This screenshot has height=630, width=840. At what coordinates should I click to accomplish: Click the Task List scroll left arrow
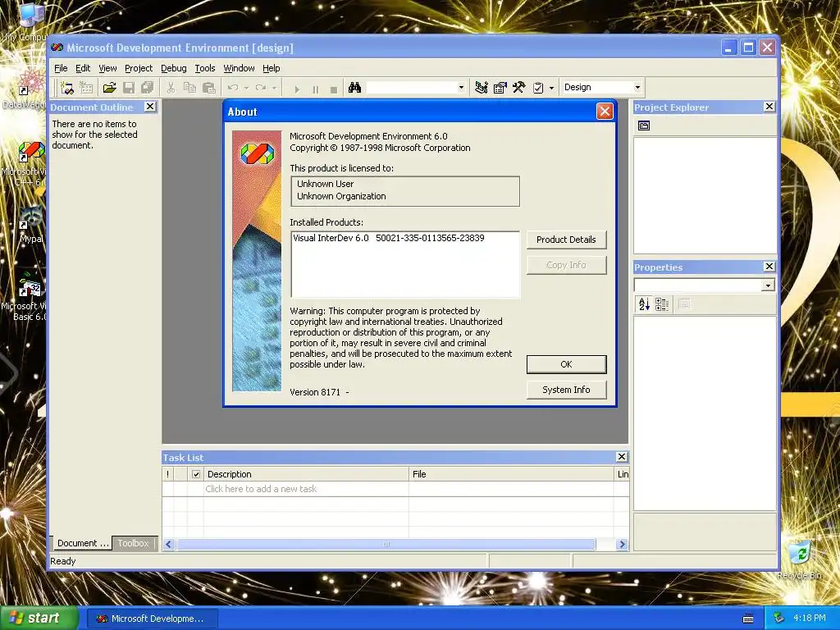click(169, 545)
